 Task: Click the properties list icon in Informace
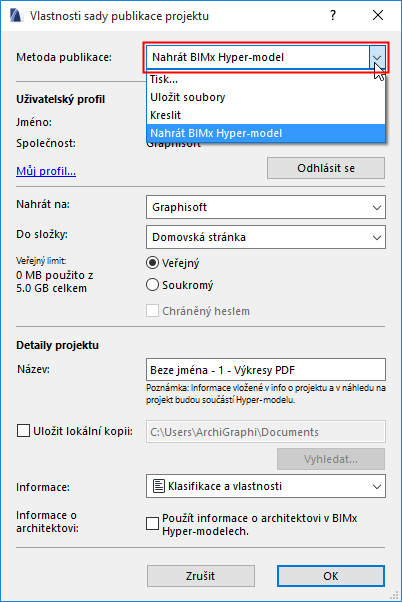click(159, 486)
